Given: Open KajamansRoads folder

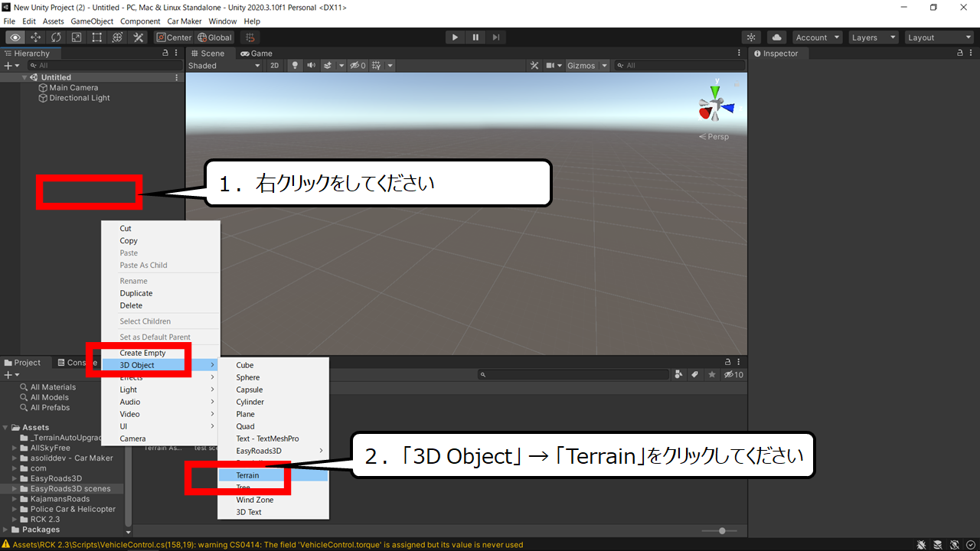Looking at the screenshot, I should [x=60, y=499].
